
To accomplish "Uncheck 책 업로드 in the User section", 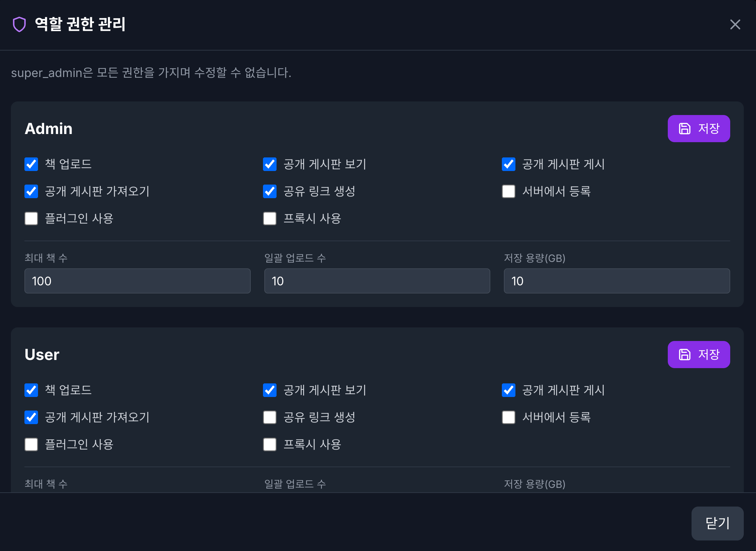I will [x=31, y=390].
